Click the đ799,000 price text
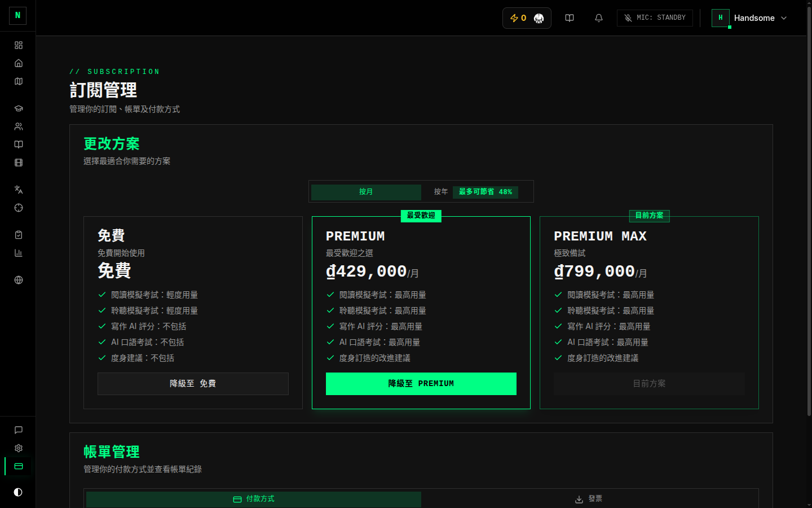The height and width of the screenshot is (508, 812). tap(594, 271)
